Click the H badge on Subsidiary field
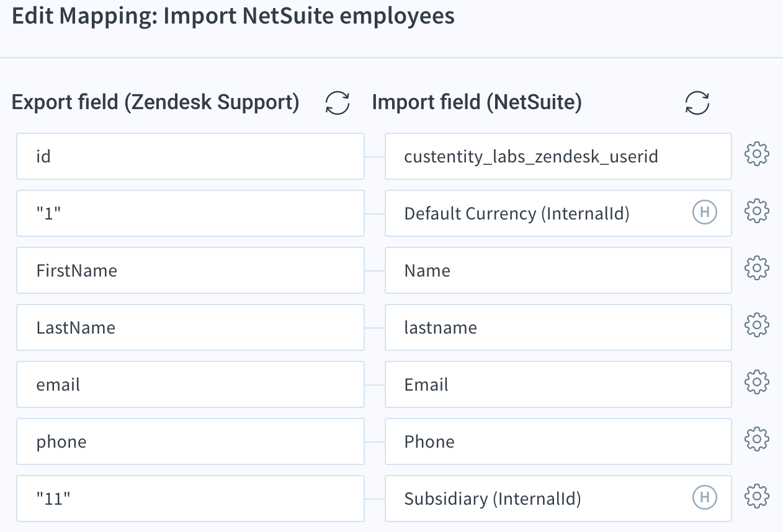783x532 pixels. 704,497
